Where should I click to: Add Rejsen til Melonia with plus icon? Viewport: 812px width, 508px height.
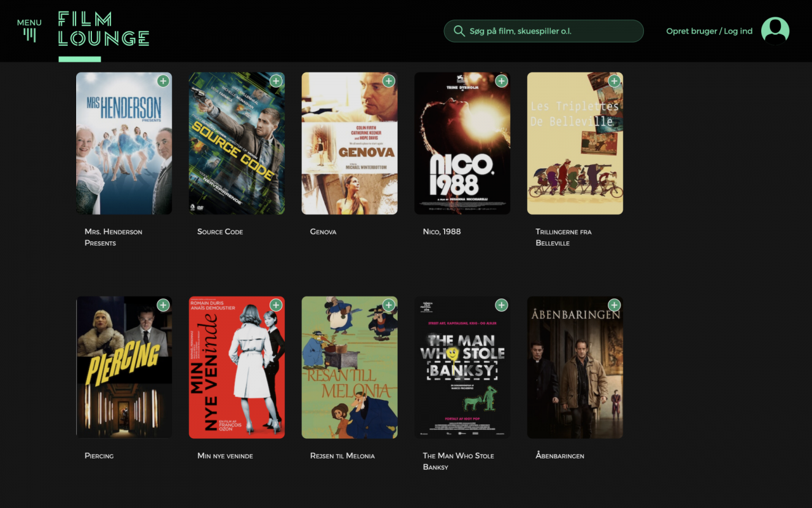pyautogui.click(x=389, y=305)
